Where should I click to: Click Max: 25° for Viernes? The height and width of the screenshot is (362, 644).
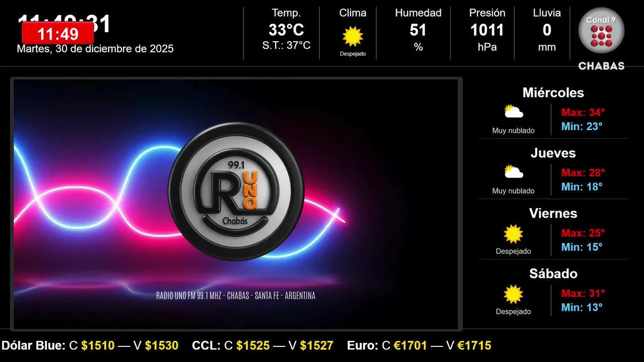(x=583, y=233)
